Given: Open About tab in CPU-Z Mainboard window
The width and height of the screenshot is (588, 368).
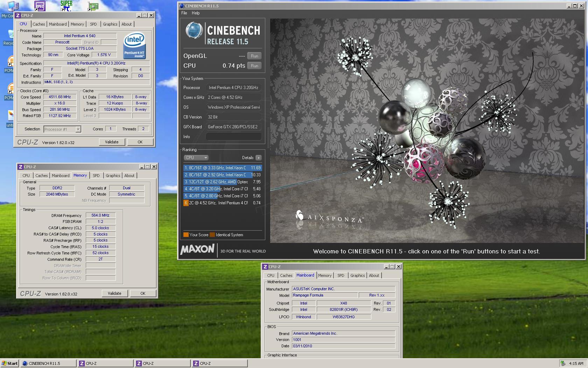Looking at the screenshot, I should coord(374,275).
